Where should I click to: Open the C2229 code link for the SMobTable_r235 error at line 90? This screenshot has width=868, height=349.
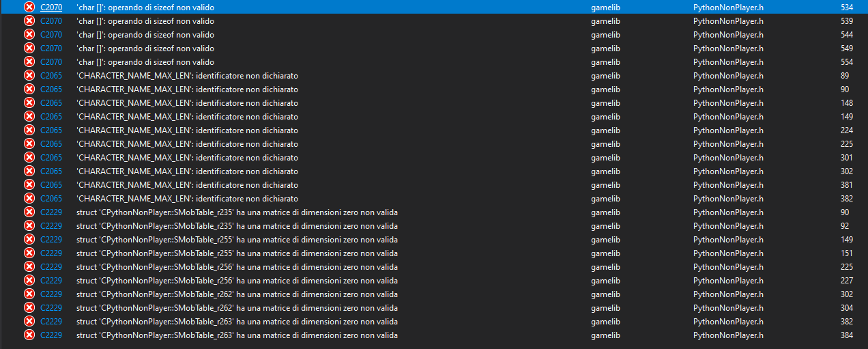point(51,212)
